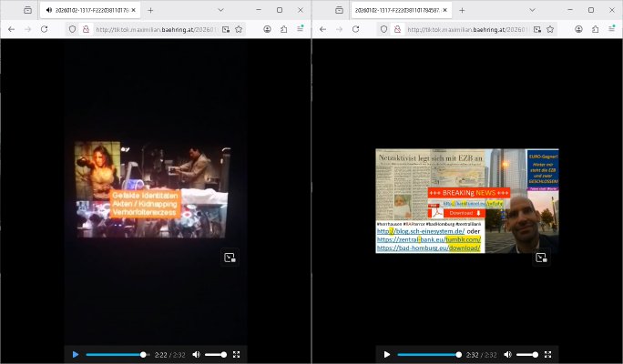Mute audio in the right video player

[x=507, y=354]
